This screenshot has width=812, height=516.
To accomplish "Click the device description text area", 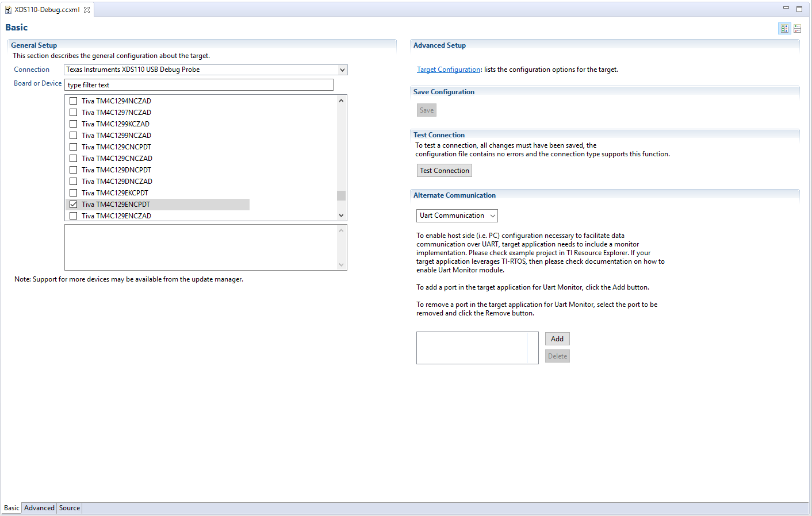I will (201, 247).
